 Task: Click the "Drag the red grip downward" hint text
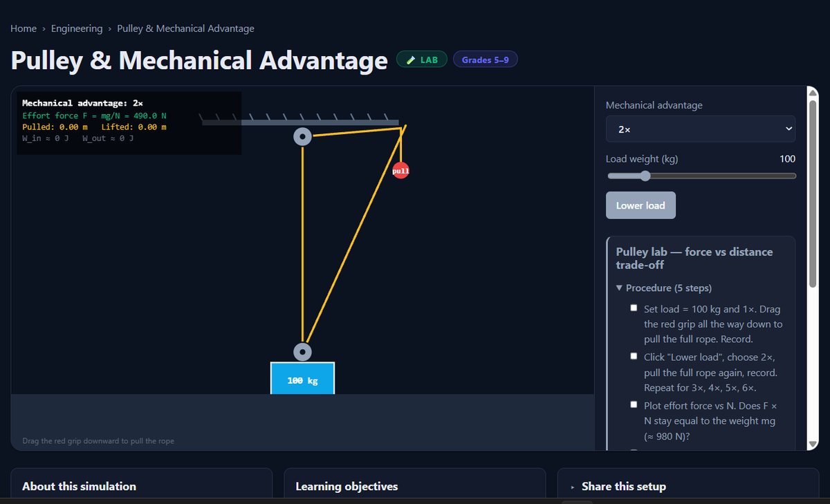(98, 441)
